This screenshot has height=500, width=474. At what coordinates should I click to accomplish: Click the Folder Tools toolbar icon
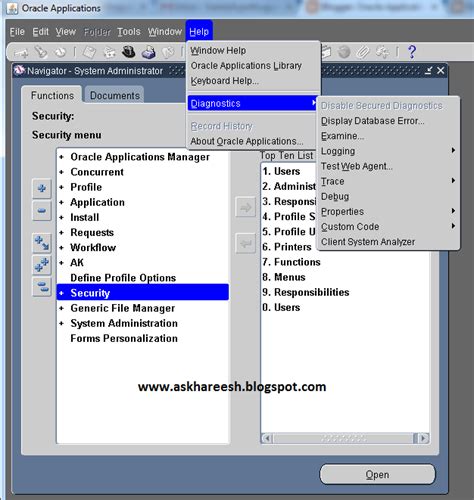[382, 52]
